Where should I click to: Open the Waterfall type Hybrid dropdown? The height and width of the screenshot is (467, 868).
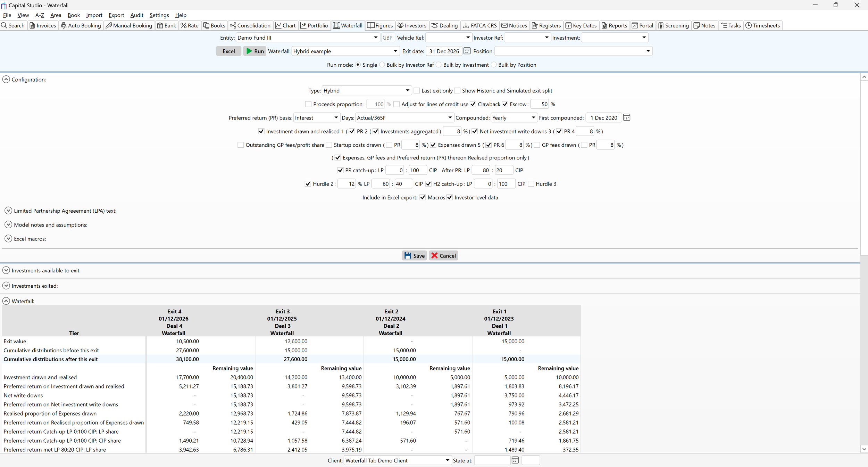coord(366,91)
